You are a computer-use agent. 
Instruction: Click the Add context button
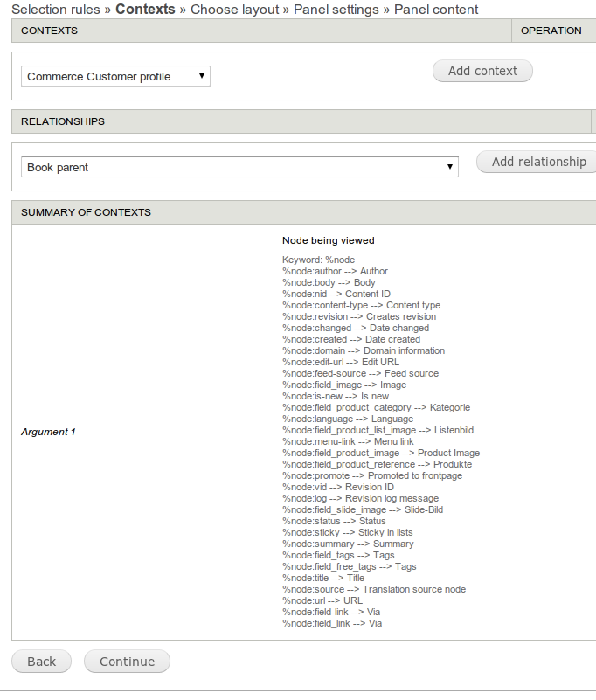coord(482,71)
